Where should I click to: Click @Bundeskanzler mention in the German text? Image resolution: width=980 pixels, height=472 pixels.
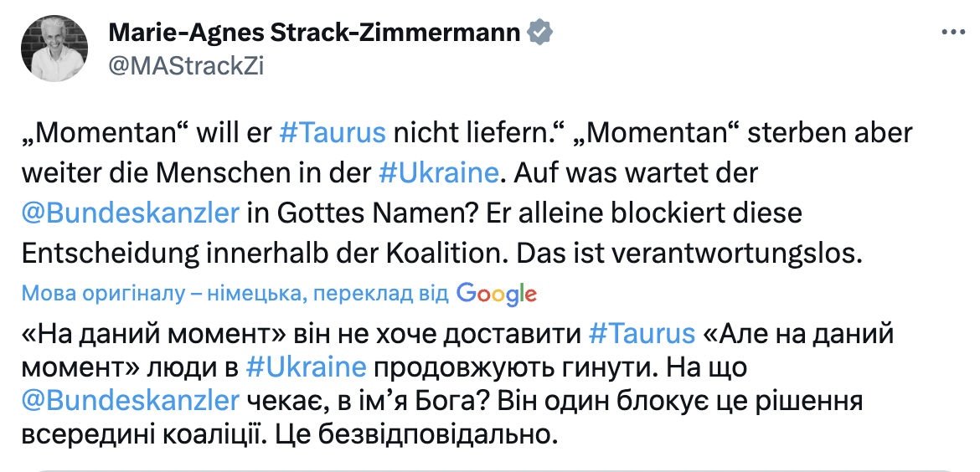[x=131, y=213]
